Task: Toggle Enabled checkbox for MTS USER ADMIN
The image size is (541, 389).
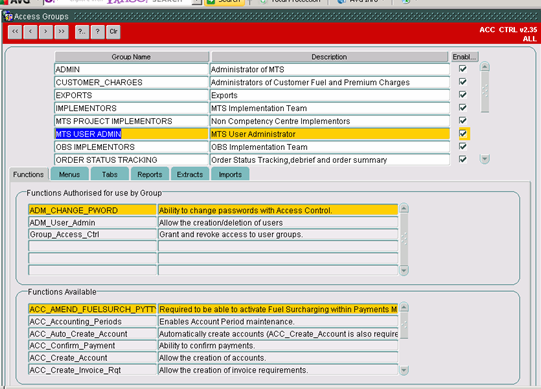Action: 463,134
